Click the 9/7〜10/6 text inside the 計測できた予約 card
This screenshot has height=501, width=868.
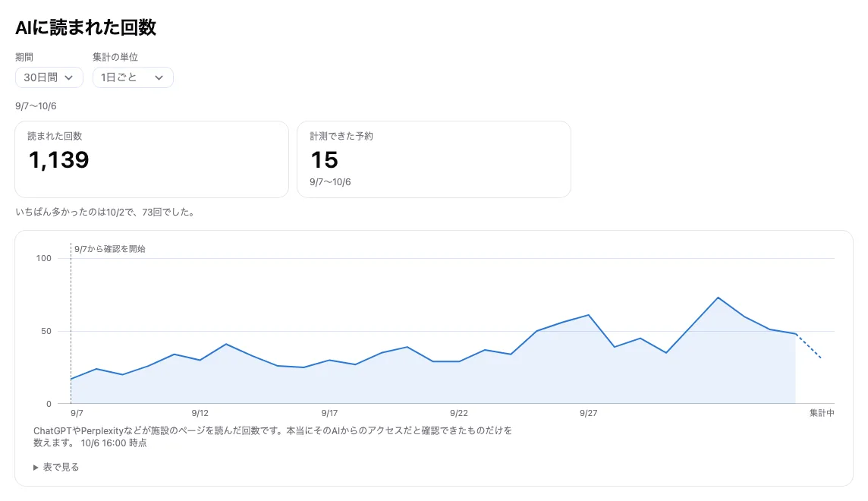331,182
